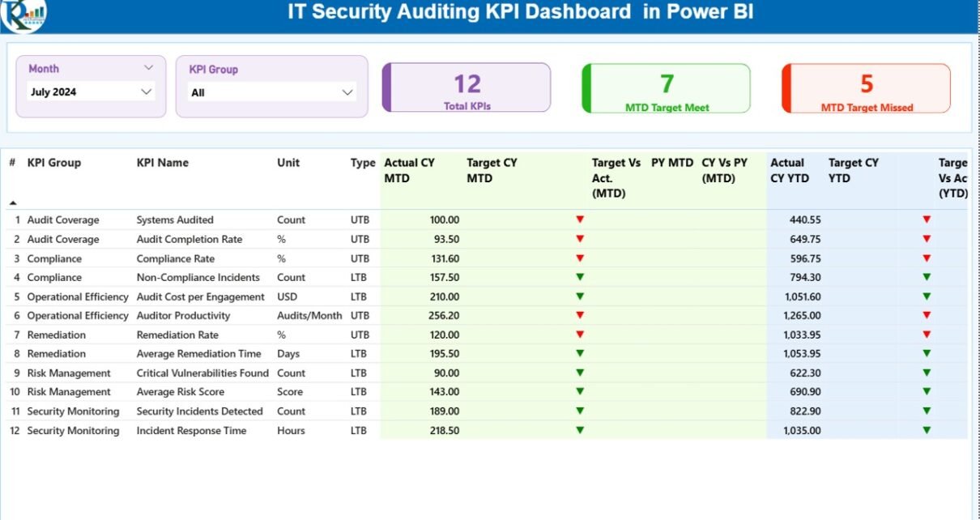This screenshot has height=520, width=980.
Task: Click green MTD arrow for Incident Response Time
Action: 580,430
